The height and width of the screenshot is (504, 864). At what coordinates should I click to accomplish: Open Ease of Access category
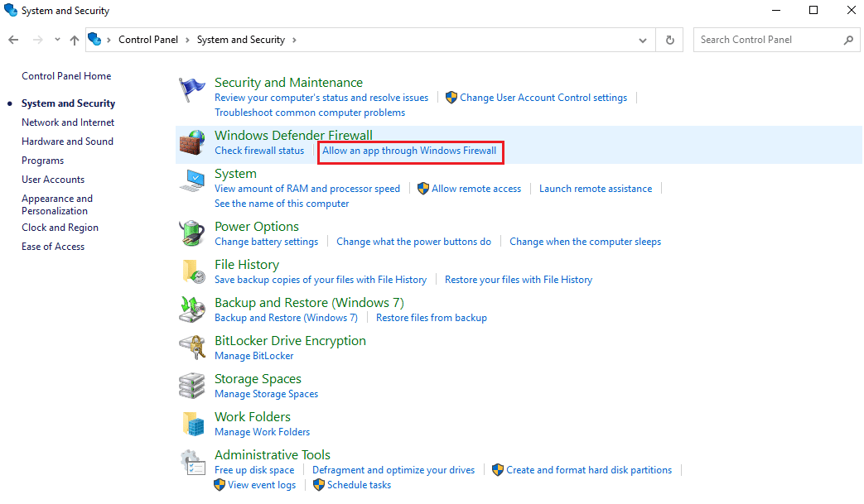(x=53, y=247)
